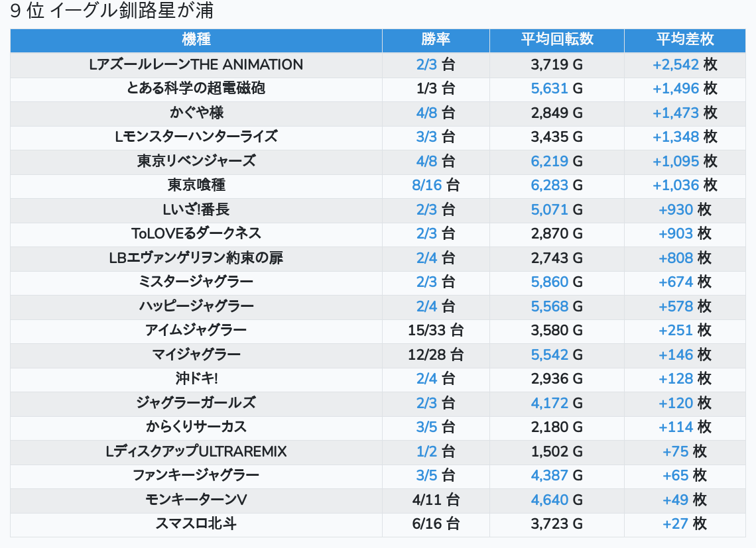Click the とある科学の超電磁砲 row name
The image size is (756, 548).
coord(196,89)
